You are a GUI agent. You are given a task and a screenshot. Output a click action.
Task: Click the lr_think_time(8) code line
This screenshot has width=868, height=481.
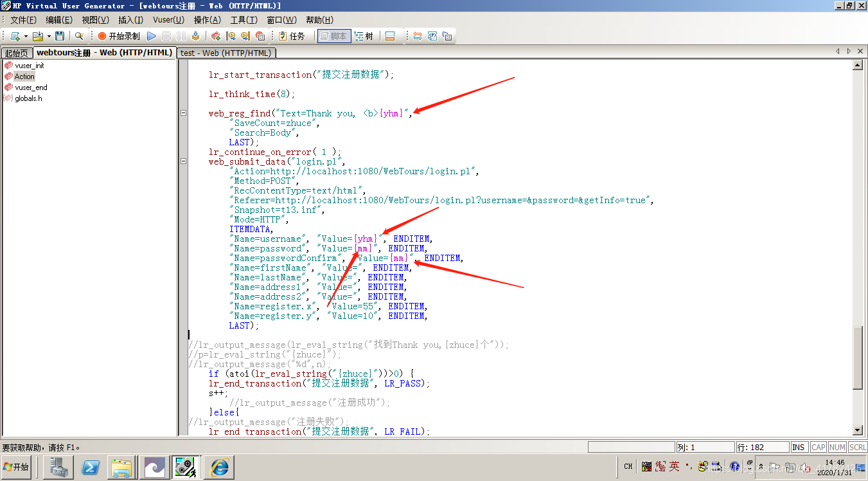(x=252, y=94)
